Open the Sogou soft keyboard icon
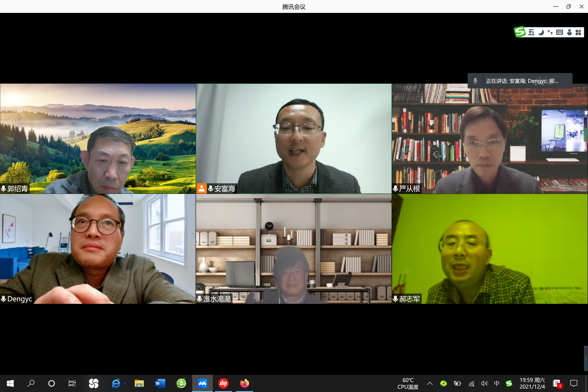588x392 pixels. 559,32
